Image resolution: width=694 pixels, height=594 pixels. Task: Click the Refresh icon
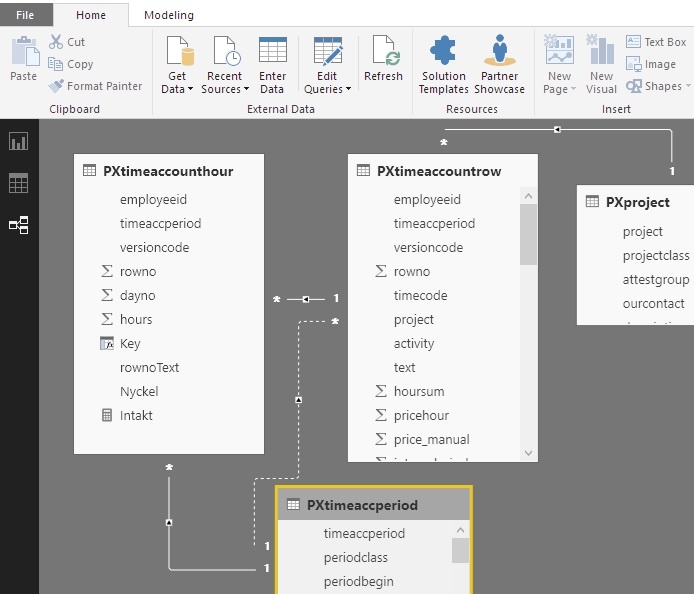coord(386,50)
